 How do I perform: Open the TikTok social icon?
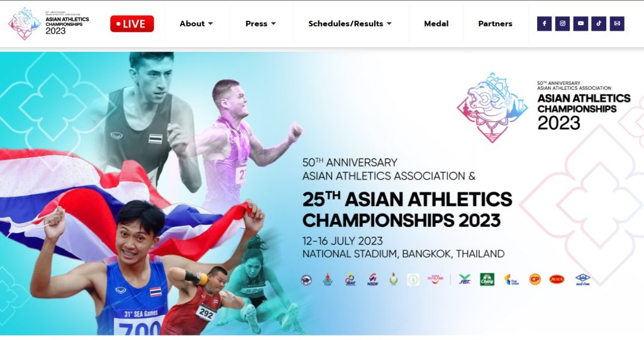click(x=599, y=24)
